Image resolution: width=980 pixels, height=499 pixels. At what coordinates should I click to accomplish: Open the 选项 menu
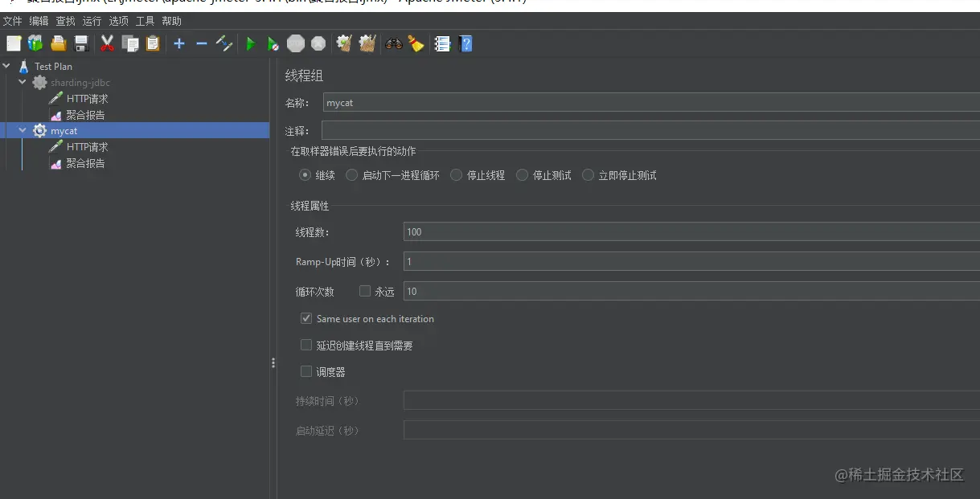click(118, 21)
